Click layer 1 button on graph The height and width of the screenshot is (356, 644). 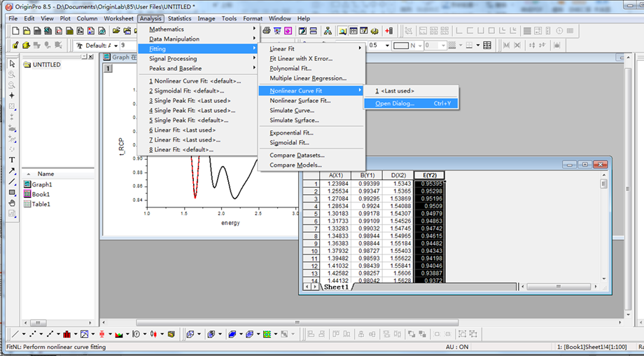coord(108,68)
